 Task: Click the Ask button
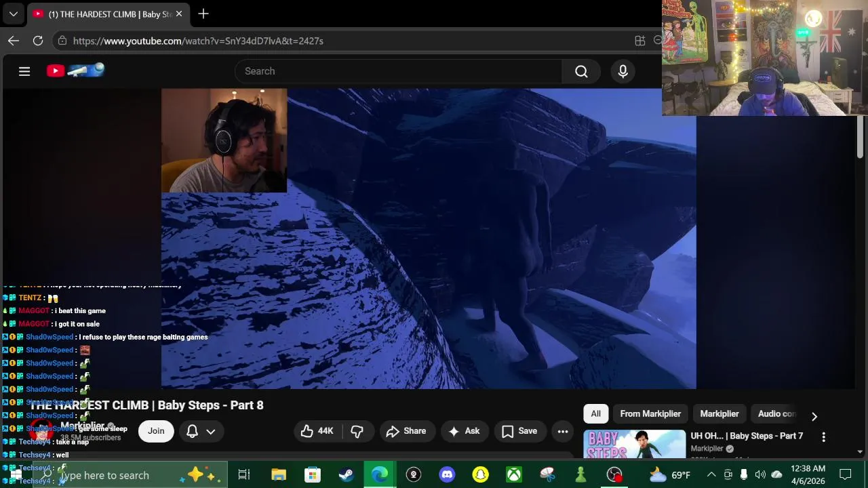point(464,431)
